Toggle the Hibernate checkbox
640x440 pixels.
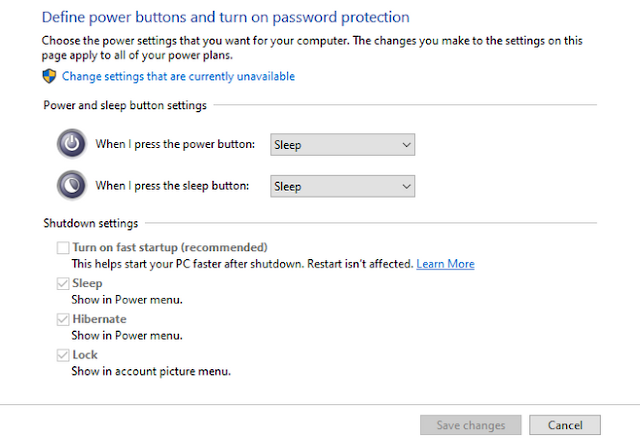point(63,319)
